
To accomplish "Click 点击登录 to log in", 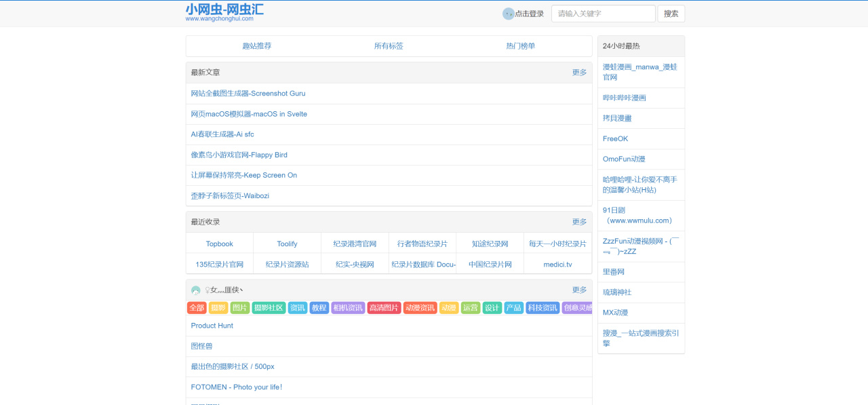I will (x=529, y=14).
